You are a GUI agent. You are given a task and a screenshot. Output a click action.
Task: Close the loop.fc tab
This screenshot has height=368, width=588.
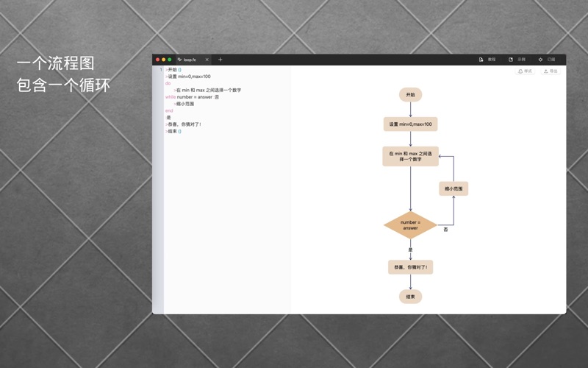(x=207, y=60)
